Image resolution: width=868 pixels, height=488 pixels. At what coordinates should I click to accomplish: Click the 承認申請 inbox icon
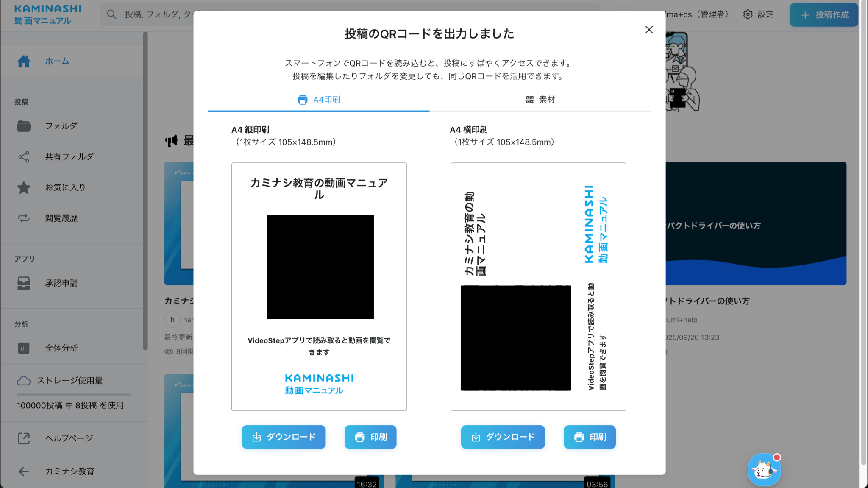click(x=24, y=283)
